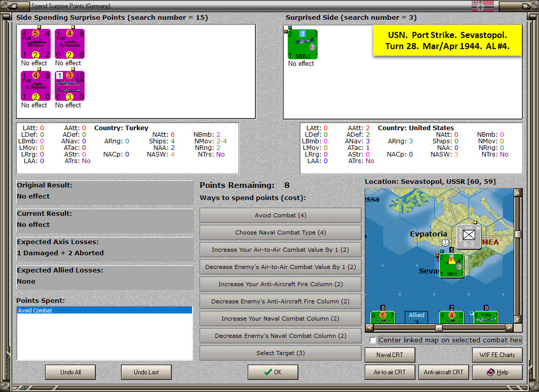Click the Select Target (3) button
Viewport: 539px width, 392px height.
click(x=280, y=353)
